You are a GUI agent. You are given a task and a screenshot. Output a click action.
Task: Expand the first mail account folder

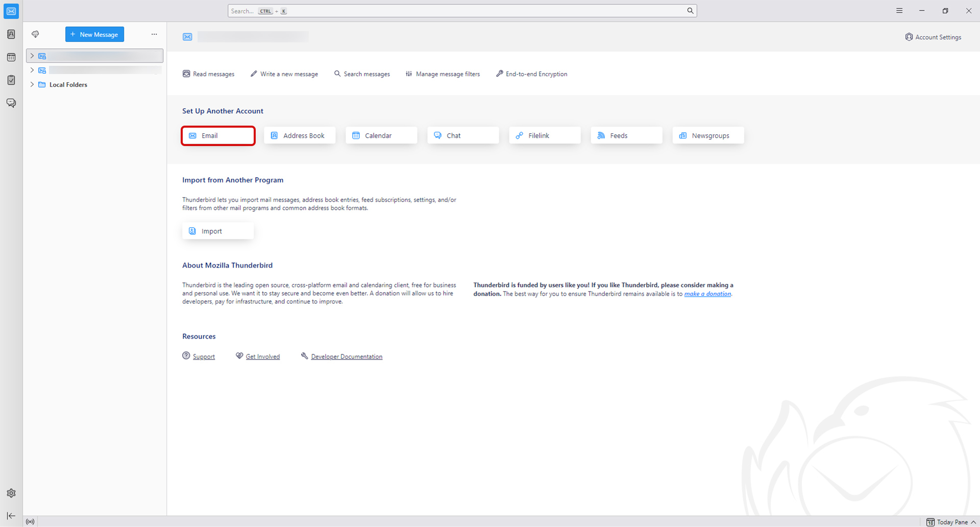click(32, 56)
